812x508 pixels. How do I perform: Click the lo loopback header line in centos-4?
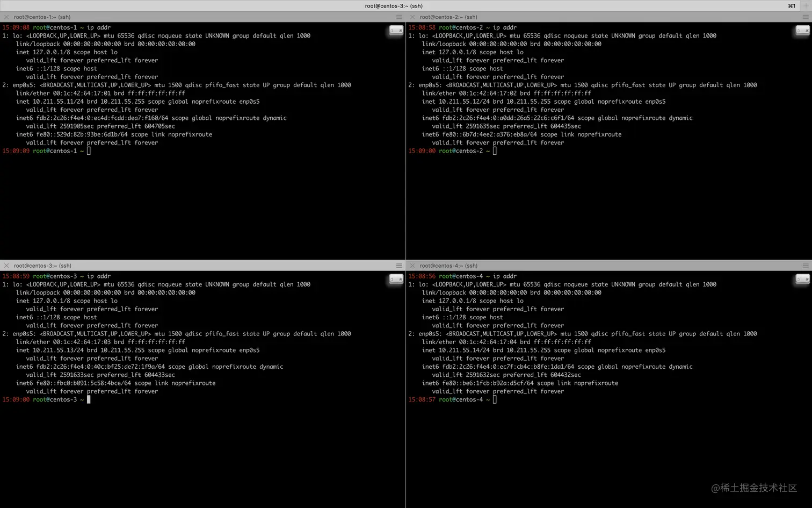(x=562, y=284)
